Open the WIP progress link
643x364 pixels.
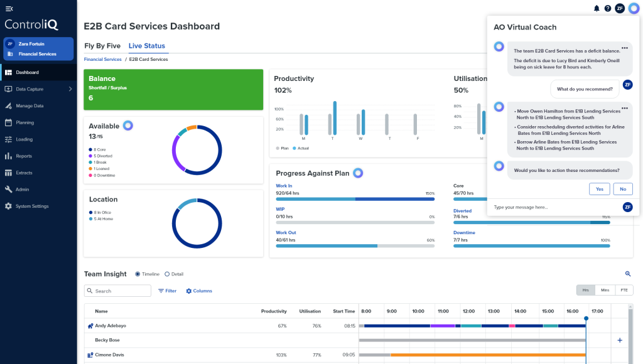pos(280,209)
